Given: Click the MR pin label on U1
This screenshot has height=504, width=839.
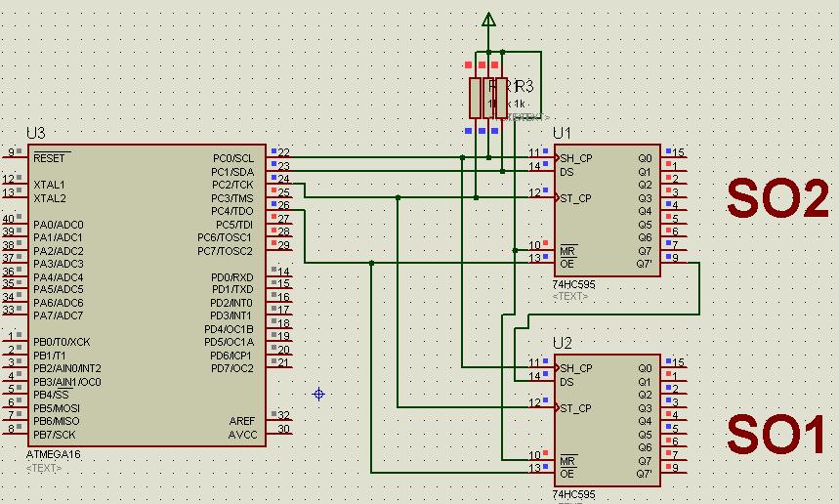Looking at the screenshot, I should pyautogui.click(x=567, y=250).
